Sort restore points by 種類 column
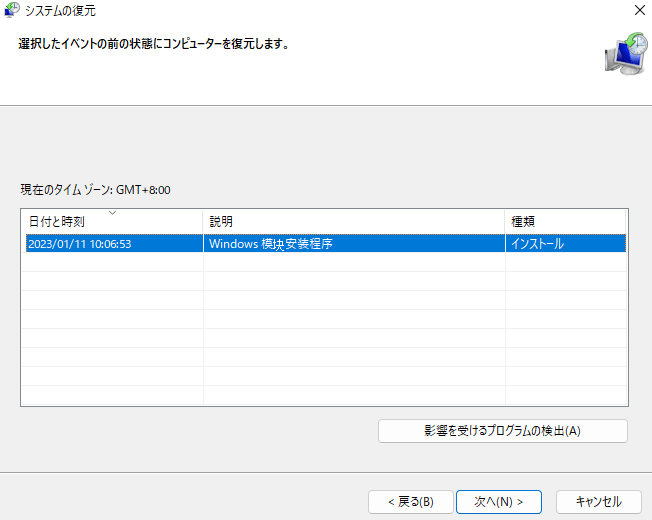 pyautogui.click(x=565, y=221)
